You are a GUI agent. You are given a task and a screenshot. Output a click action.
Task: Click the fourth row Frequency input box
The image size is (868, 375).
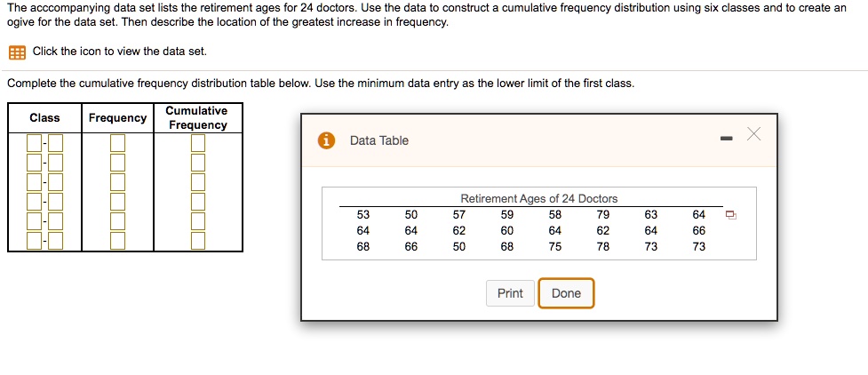point(118,202)
